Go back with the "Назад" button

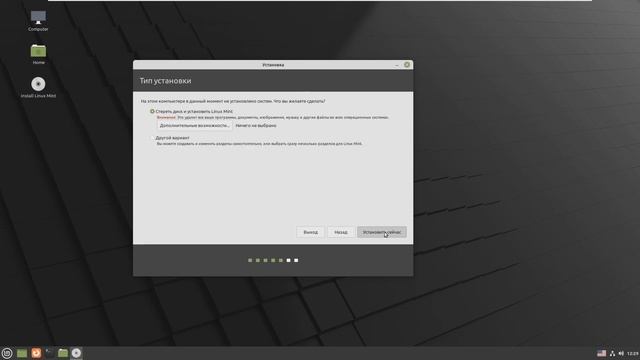(341, 232)
